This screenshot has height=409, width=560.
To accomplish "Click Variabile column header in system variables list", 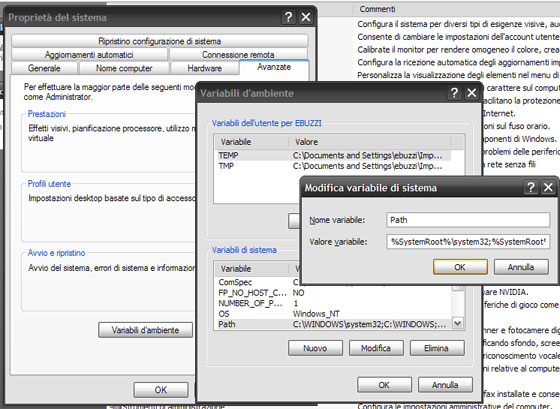I will coord(252,269).
